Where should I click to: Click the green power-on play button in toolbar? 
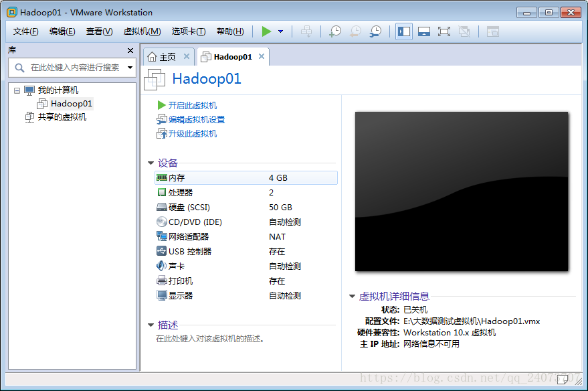pyautogui.click(x=266, y=31)
